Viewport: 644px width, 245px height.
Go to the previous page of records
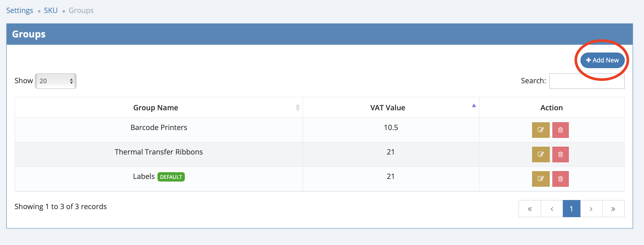click(552, 209)
